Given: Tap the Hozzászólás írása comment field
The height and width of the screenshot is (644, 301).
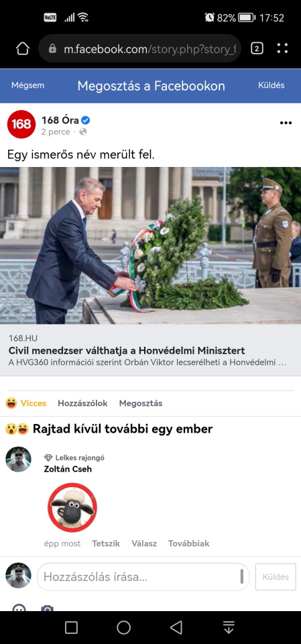Looking at the screenshot, I should pyautogui.click(x=143, y=577).
